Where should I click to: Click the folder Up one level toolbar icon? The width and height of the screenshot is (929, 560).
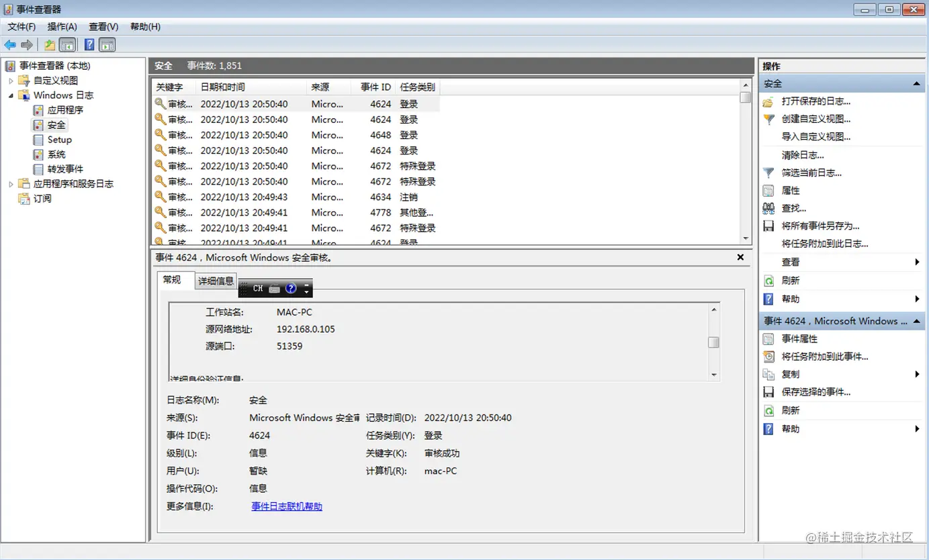50,45
